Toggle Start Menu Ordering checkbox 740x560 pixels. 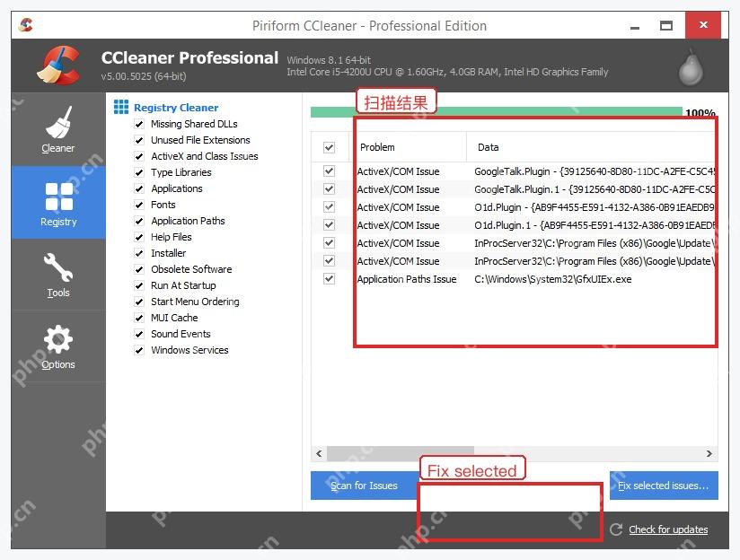139,302
